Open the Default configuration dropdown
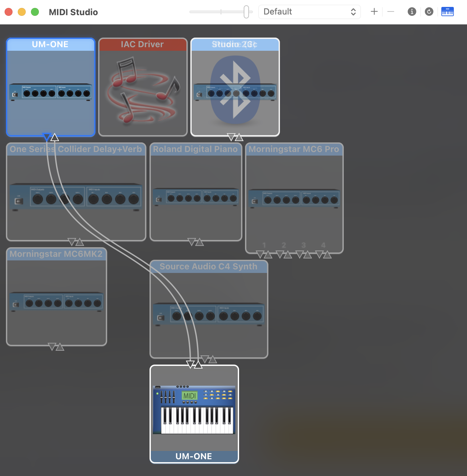This screenshot has width=467, height=476. [x=310, y=12]
